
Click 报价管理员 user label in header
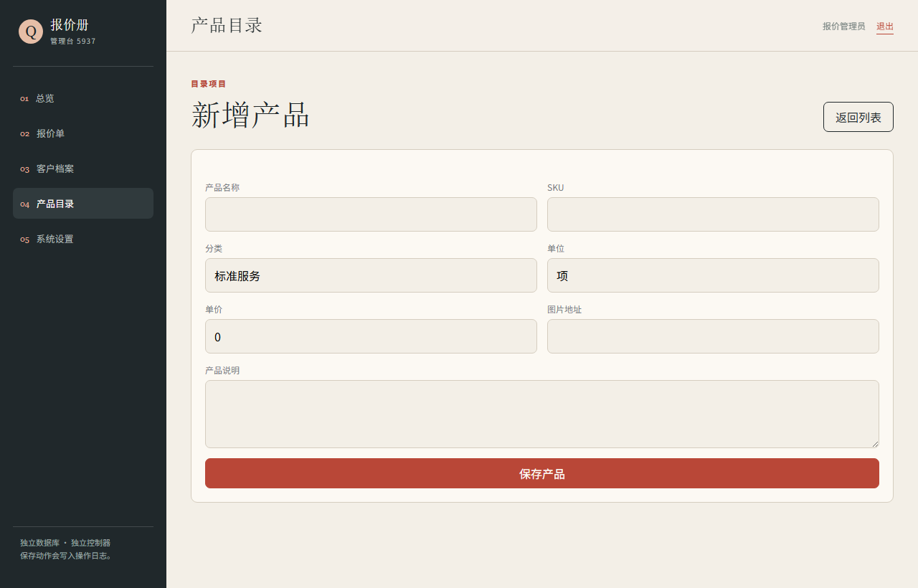coord(844,27)
